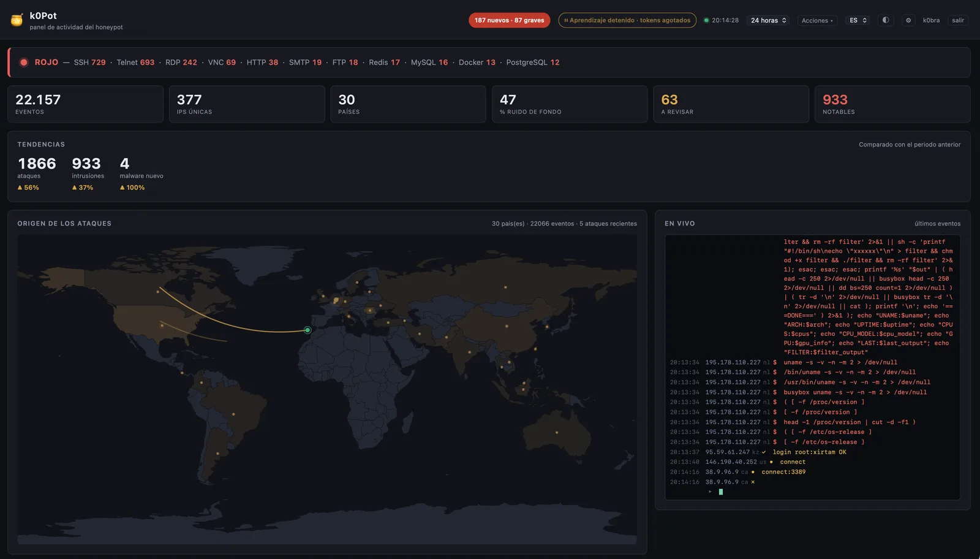Select HTTP 38 in the alert bar

[262, 63]
